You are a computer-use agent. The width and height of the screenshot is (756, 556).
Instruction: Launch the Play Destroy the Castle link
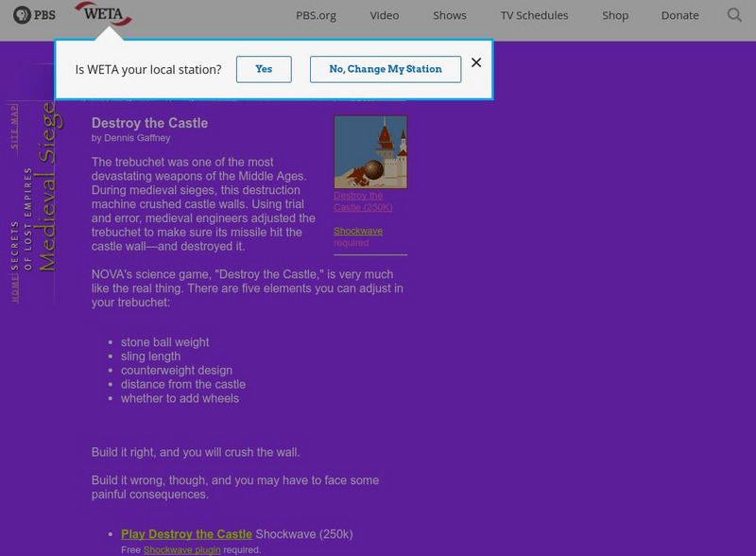[186, 534]
